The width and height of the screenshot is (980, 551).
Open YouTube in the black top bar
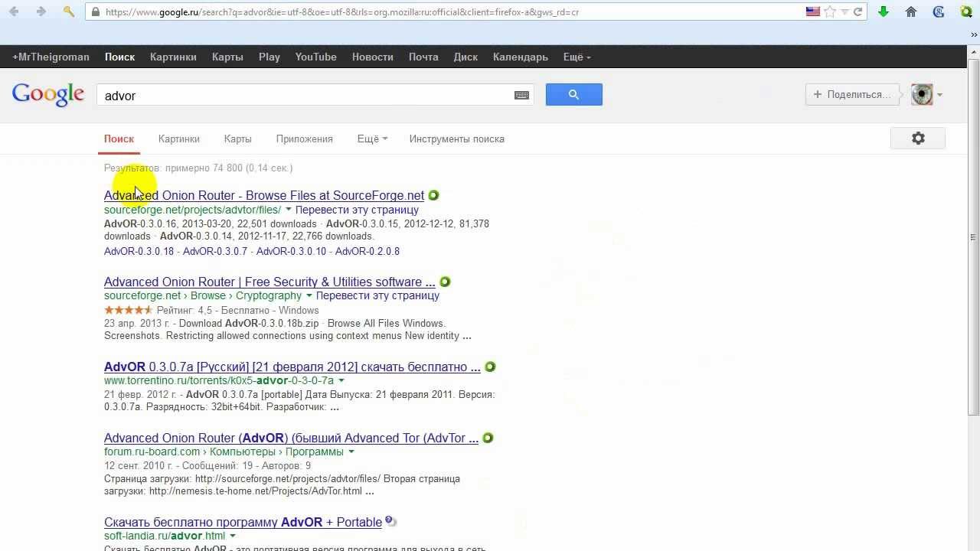tap(316, 57)
